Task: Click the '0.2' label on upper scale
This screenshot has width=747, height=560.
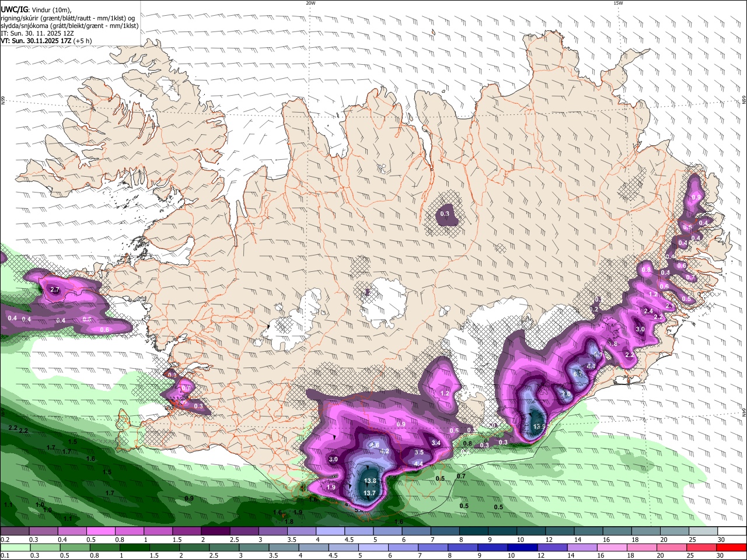Action: coord(5,540)
